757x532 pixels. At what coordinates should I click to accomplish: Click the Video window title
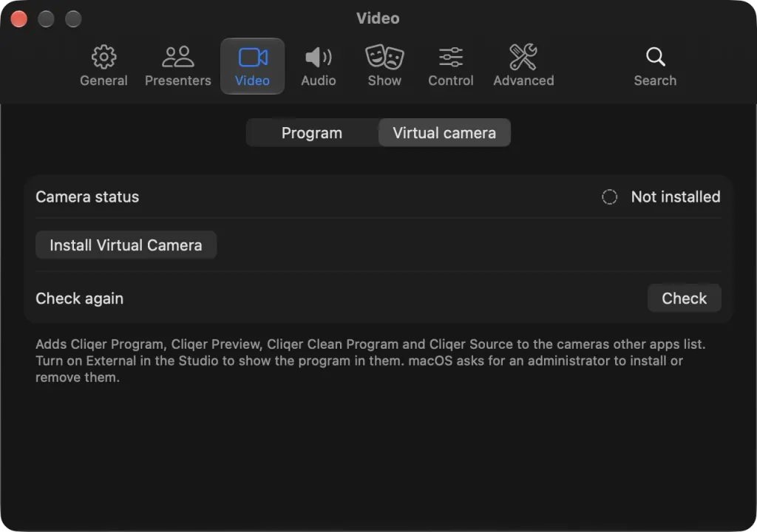[378, 18]
